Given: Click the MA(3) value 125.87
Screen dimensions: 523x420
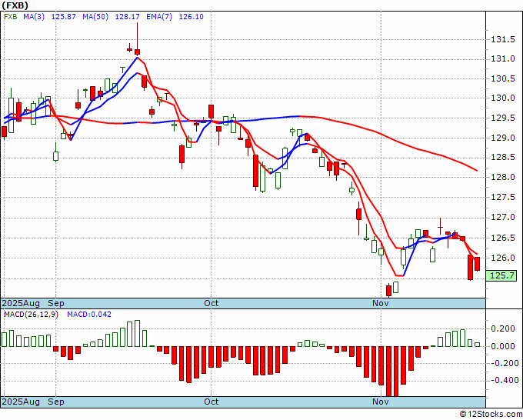Looking at the screenshot, I should pyautogui.click(x=63, y=17).
